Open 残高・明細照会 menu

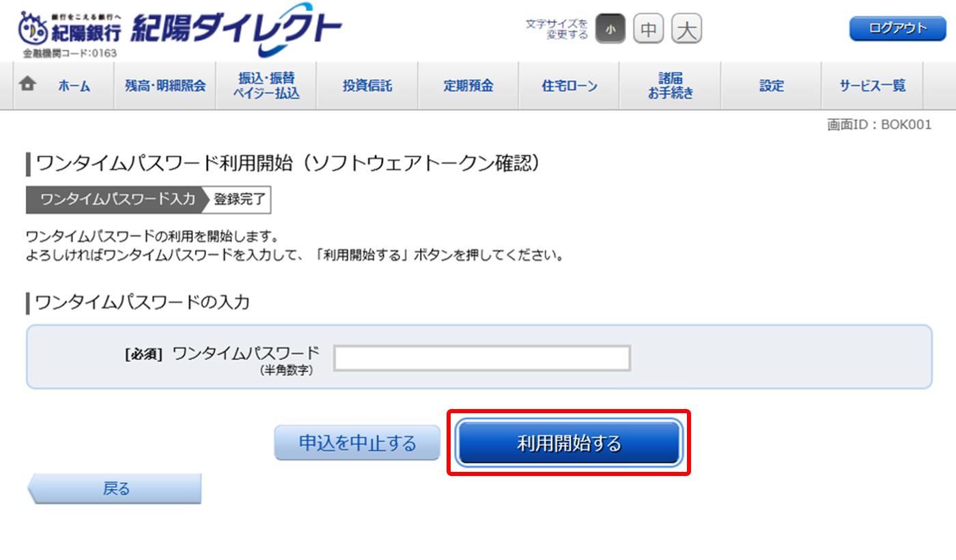point(165,86)
